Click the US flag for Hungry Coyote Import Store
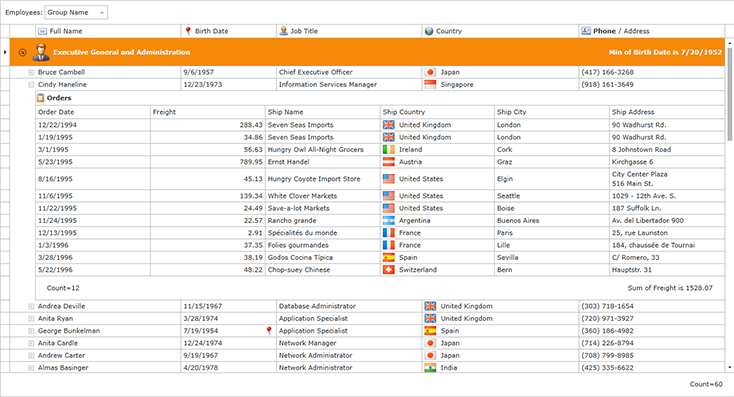Viewport: 734px width, 397px height. point(389,179)
